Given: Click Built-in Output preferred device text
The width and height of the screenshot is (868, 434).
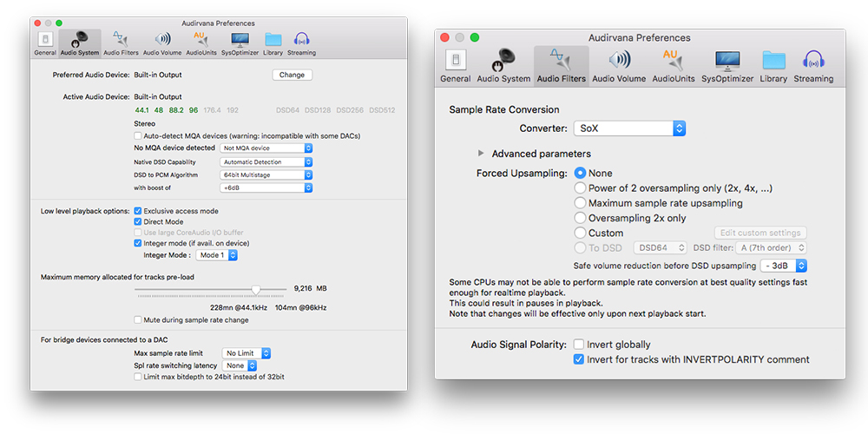Looking at the screenshot, I should (x=158, y=75).
